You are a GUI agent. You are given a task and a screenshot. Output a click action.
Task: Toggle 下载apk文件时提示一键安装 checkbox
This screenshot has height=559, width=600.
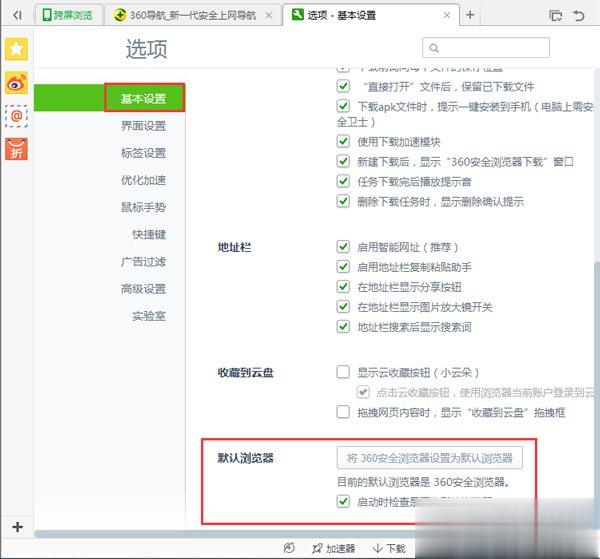click(x=343, y=106)
